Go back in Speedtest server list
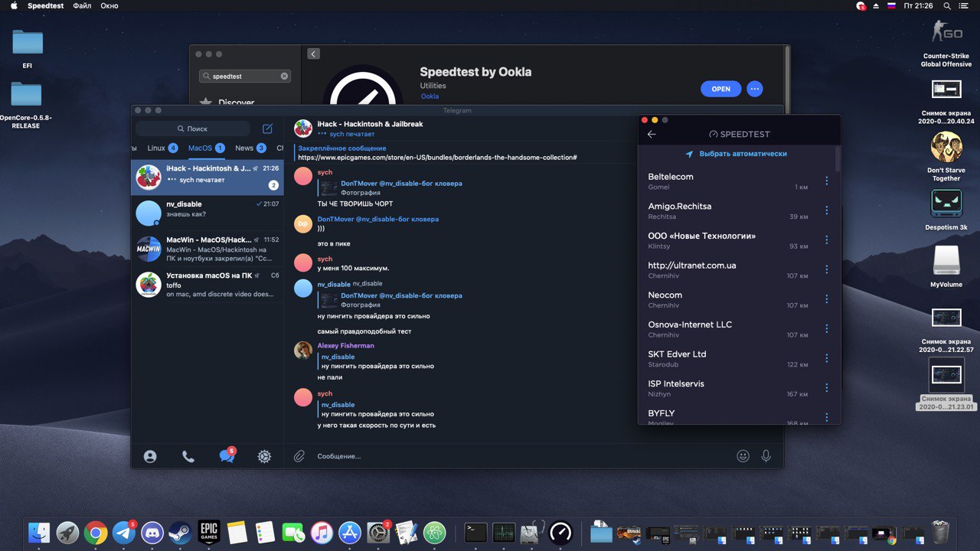 coord(652,134)
